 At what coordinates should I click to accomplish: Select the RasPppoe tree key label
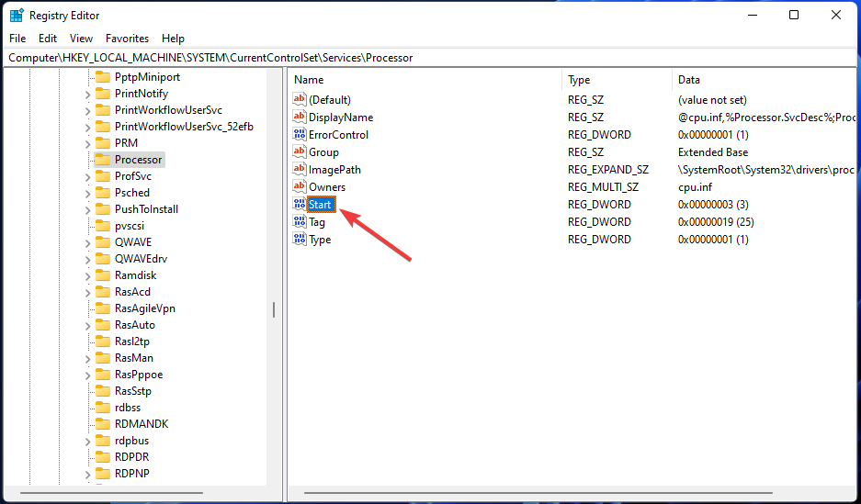[139, 375]
